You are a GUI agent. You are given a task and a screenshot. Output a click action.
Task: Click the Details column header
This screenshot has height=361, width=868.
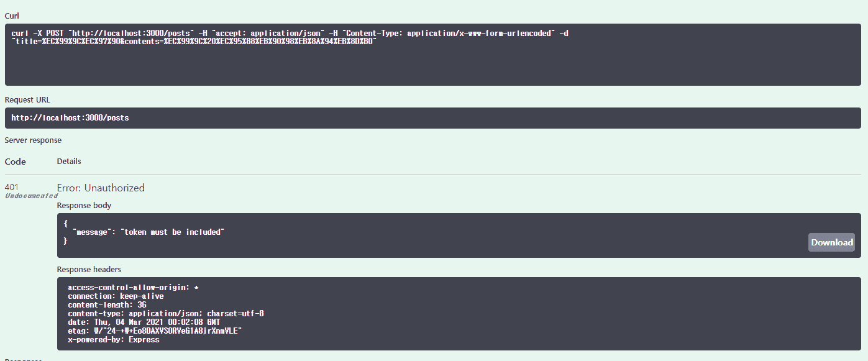click(69, 161)
